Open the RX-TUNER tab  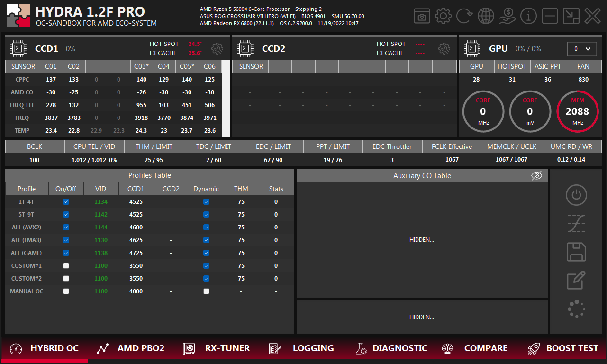217,348
